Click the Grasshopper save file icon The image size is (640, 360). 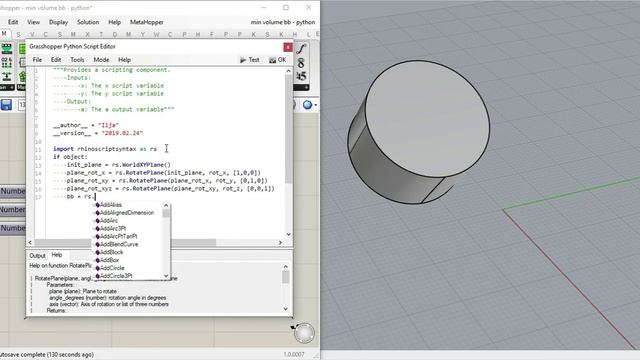coord(6,105)
